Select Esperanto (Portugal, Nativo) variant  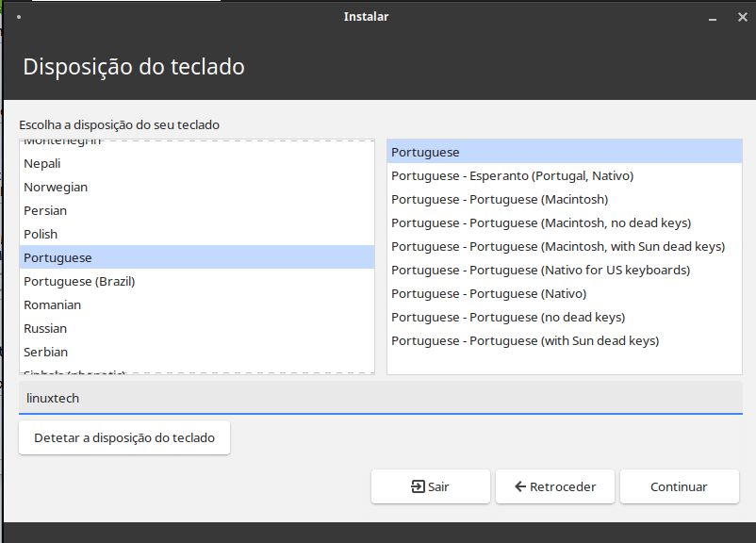pos(512,175)
